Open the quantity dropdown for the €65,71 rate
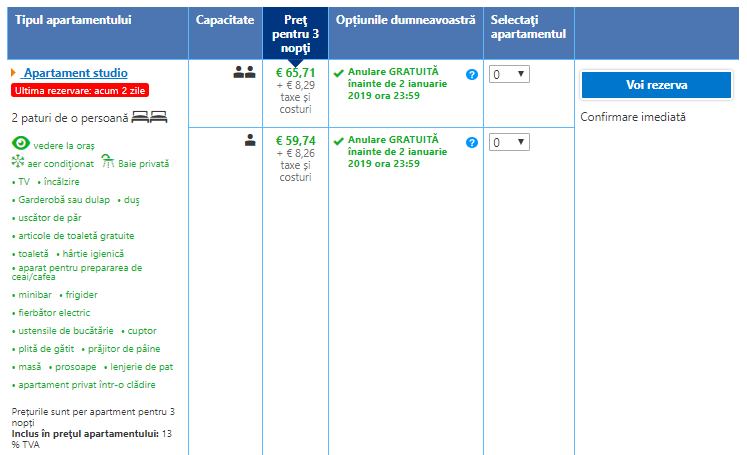Viewport: 747px width, 455px height. [509, 74]
